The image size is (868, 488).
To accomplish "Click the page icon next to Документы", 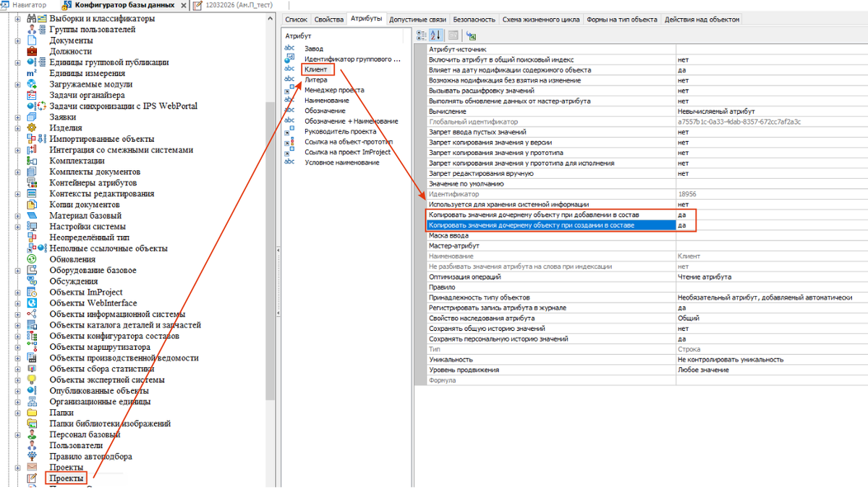I will [x=32, y=41].
